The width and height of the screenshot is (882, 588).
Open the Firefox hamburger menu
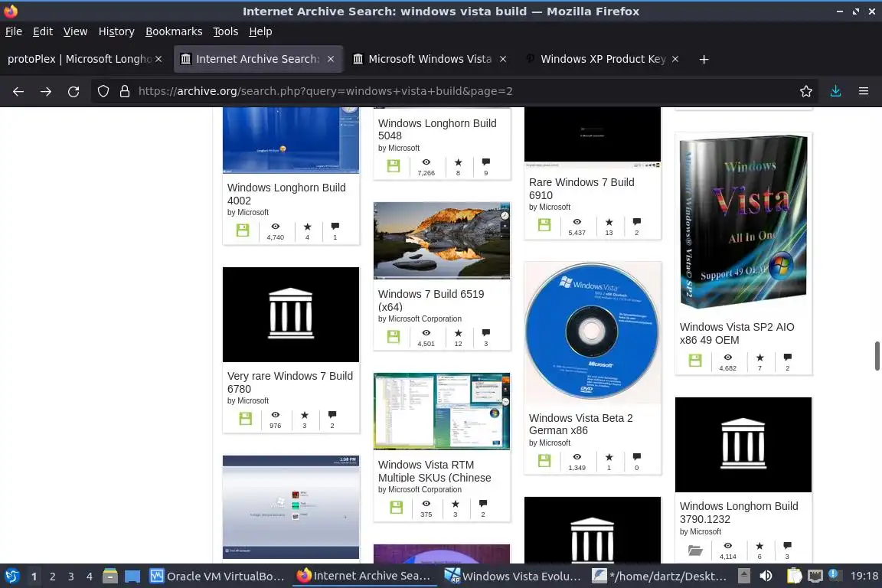(864, 91)
